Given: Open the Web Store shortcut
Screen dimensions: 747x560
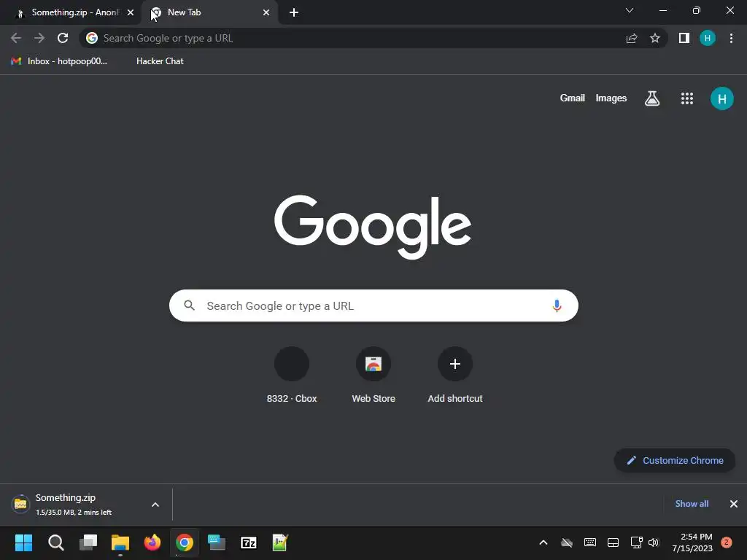Looking at the screenshot, I should [373, 376].
